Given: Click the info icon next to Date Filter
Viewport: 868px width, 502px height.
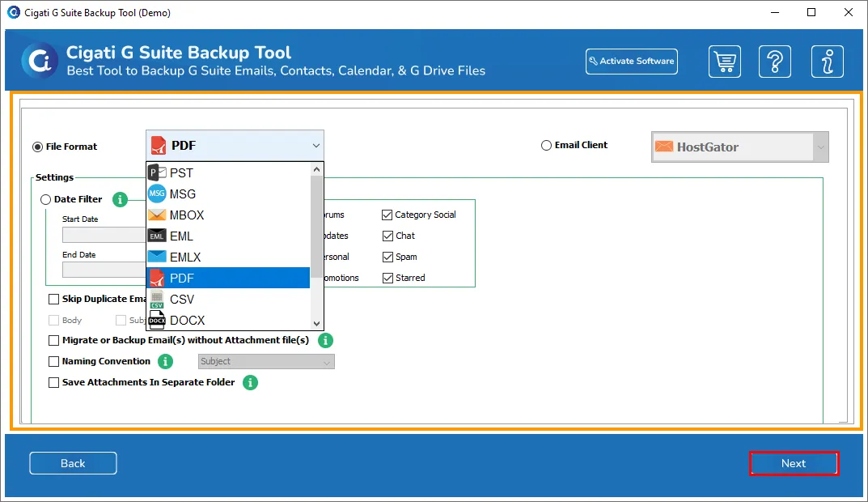Looking at the screenshot, I should [x=120, y=199].
